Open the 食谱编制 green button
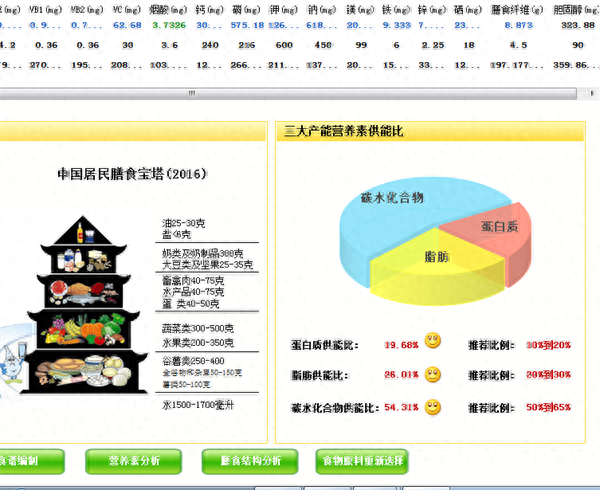 click(x=31, y=461)
